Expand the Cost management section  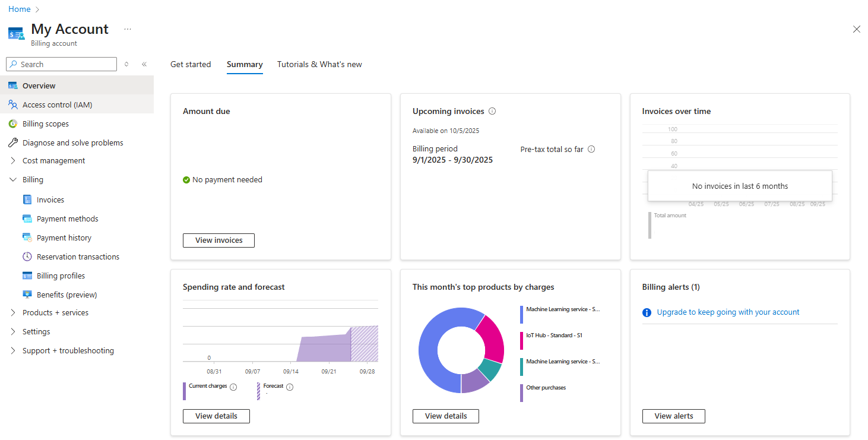[13, 161]
